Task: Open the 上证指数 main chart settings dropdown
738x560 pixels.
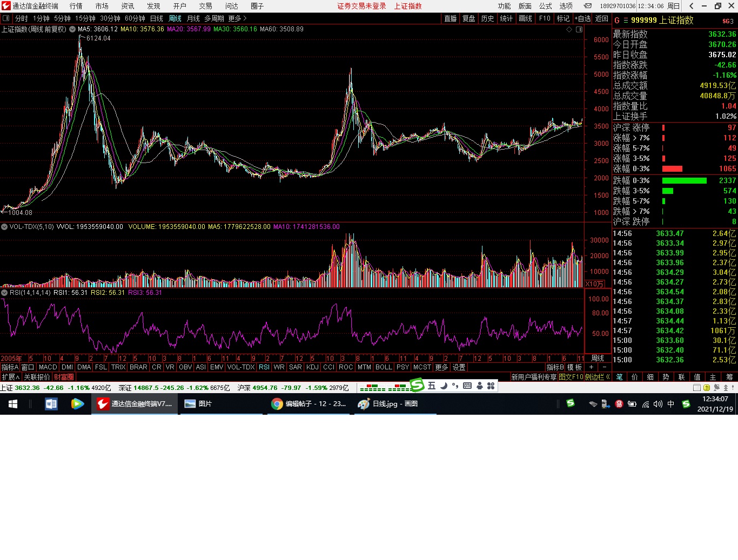Action: tap(72, 29)
